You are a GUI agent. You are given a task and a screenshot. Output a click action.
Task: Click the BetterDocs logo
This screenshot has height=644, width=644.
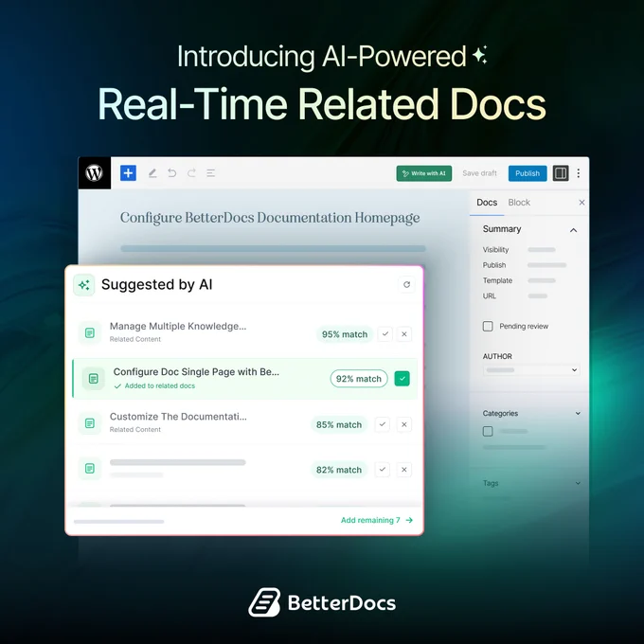[322, 602]
